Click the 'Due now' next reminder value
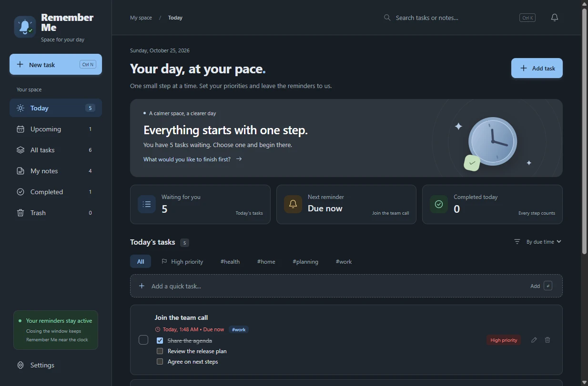 pos(325,208)
